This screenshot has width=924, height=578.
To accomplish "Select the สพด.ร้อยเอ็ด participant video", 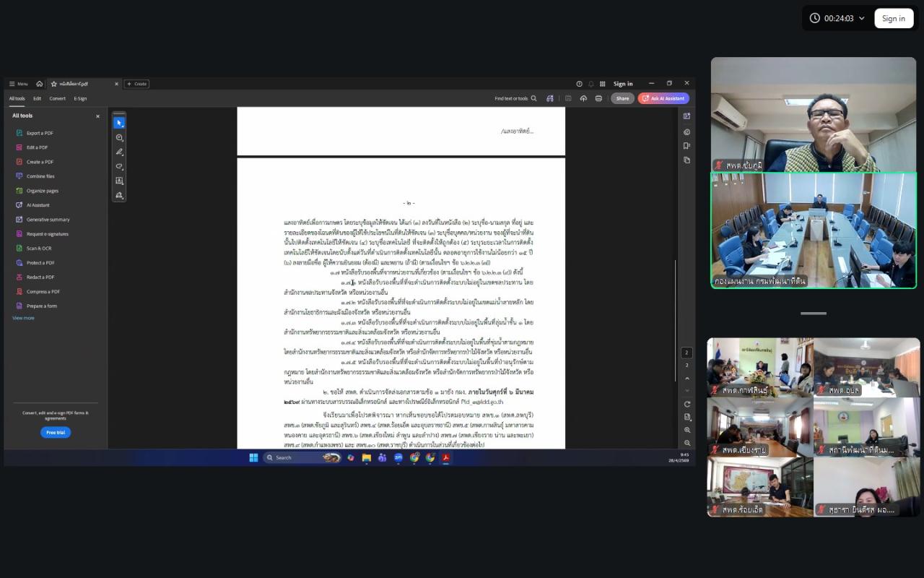I will (x=760, y=486).
